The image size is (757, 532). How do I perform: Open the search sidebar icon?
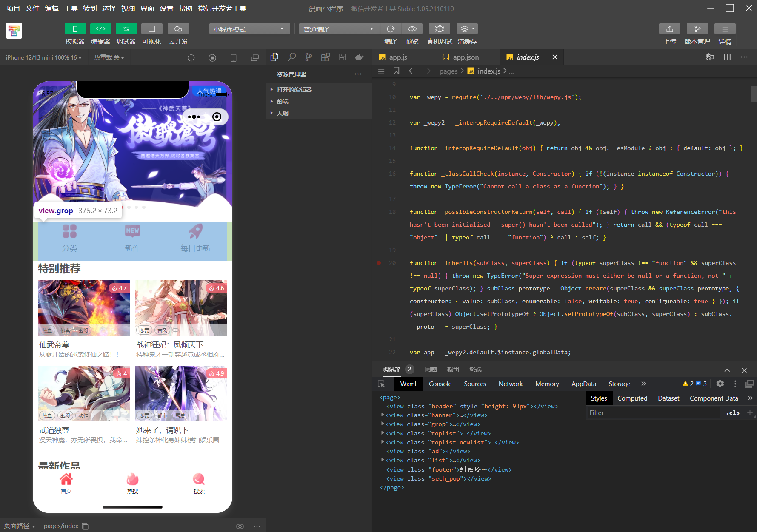(x=291, y=57)
